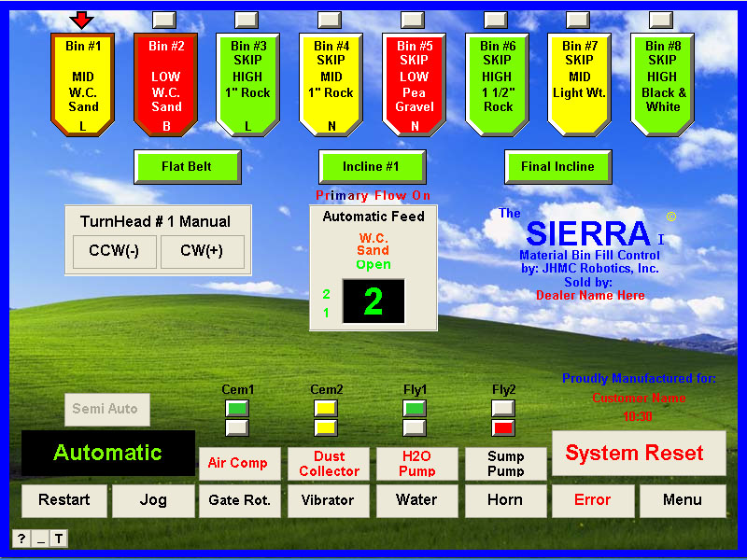Click Bin #3 1" Rock bin icon
Screen dimensions: 747x560
pyautogui.click(x=247, y=84)
